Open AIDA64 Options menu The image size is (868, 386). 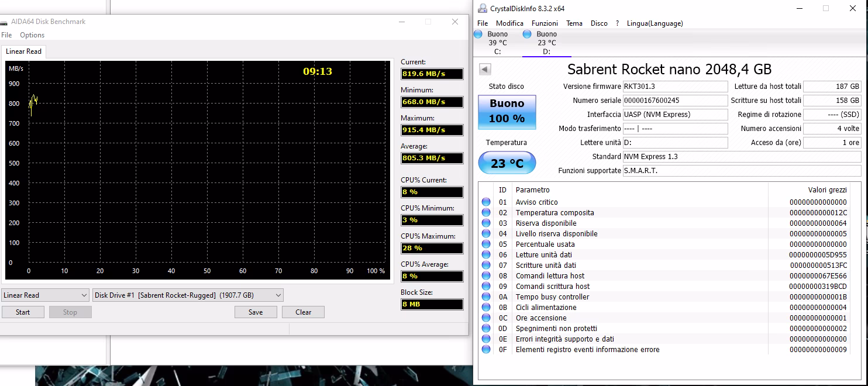tap(32, 35)
